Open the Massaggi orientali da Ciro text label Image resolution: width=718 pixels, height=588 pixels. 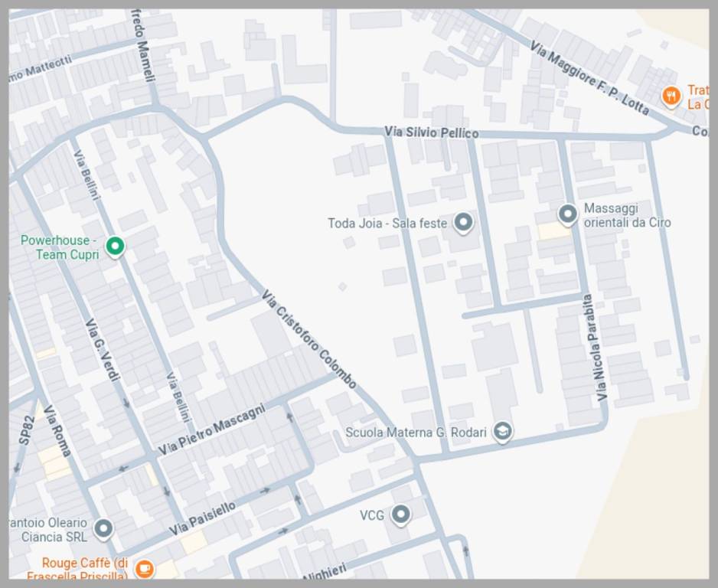pos(627,216)
